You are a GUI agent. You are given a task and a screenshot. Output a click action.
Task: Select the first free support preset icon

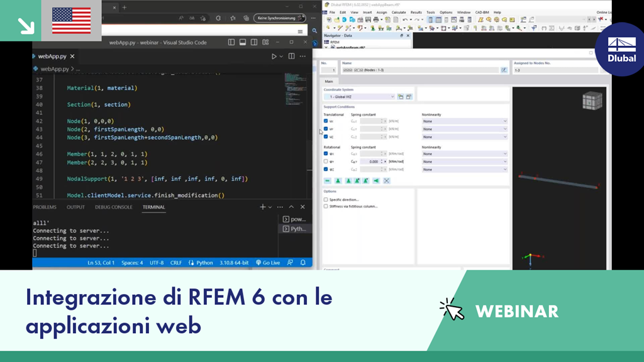(x=327, y=180)
